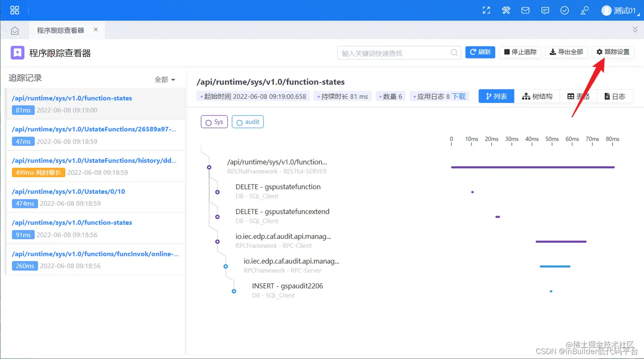Click the RPC-Client purple timeline bar
Viewport: 644px width, 359px height.
point(561,241)
